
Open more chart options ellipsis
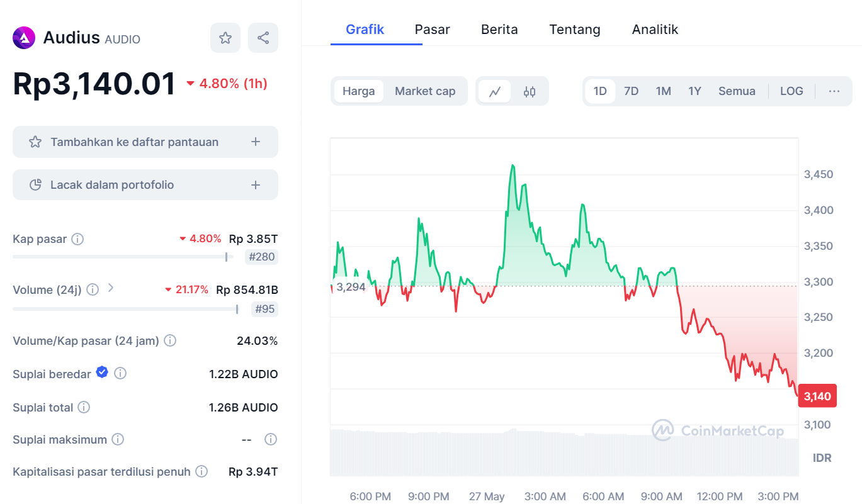pyautogui.click(x=834, y=91)
